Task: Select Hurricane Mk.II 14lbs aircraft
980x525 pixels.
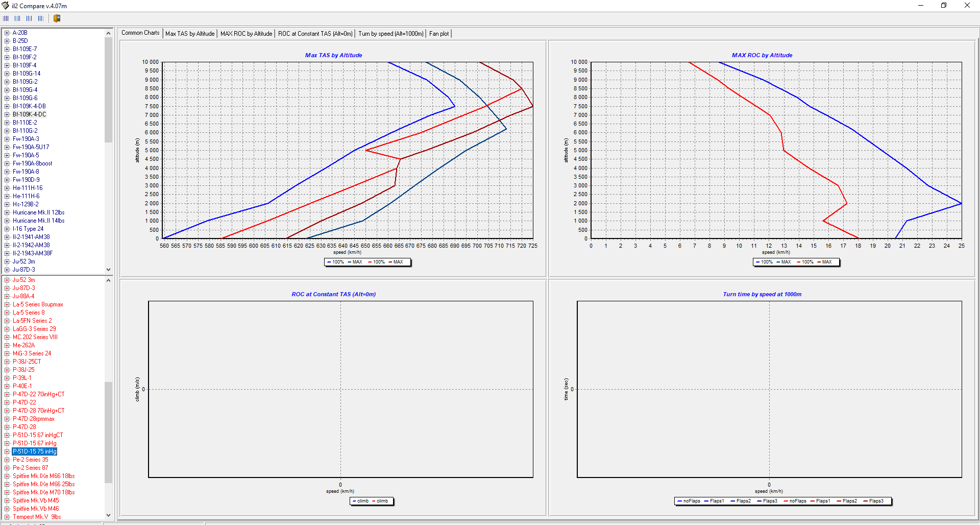Action: (x=39, y=221)
